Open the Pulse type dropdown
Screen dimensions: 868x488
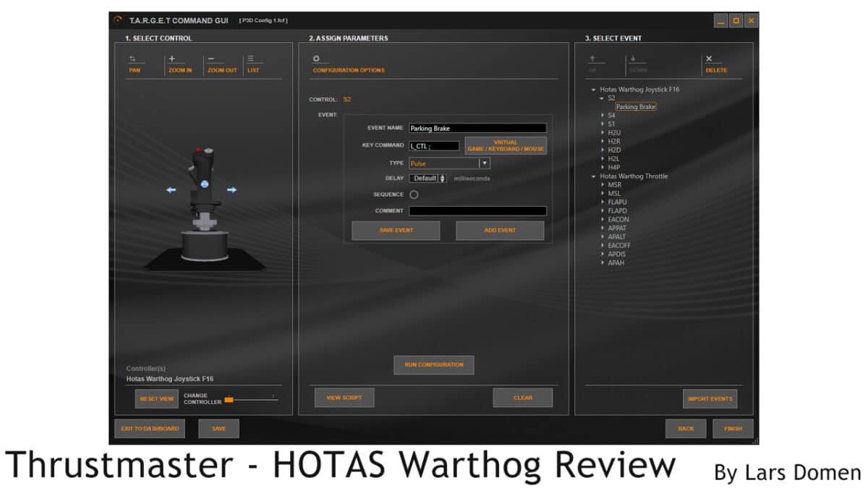click(x=485, y=163)
